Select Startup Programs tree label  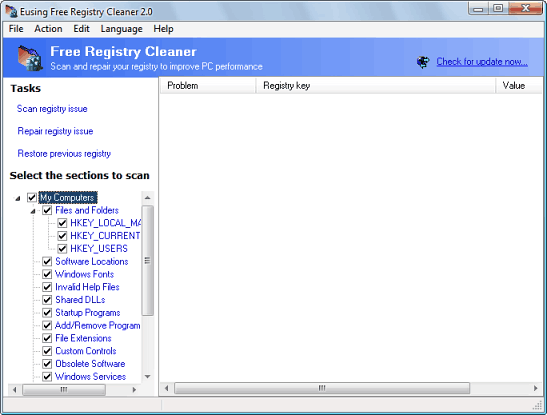pyautogui.click(x=88, y=312)
